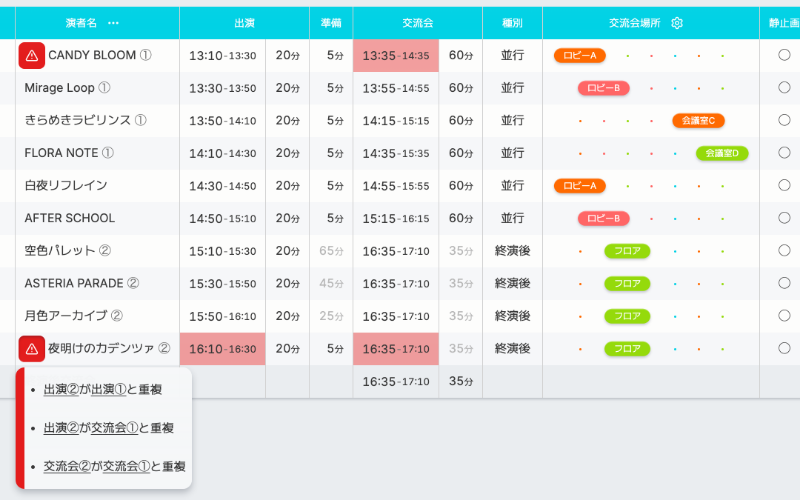Click the performer name AFTER SCHOOL
Image resolution: width=800 pixels, height=500 pixels.
coord(70,218)
